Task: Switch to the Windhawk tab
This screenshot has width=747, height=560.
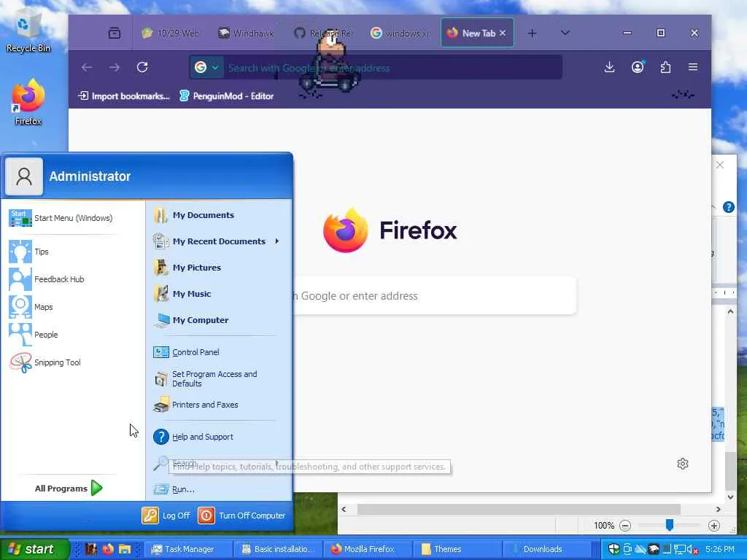Action: pyautogui.click(x=247, y=34)
